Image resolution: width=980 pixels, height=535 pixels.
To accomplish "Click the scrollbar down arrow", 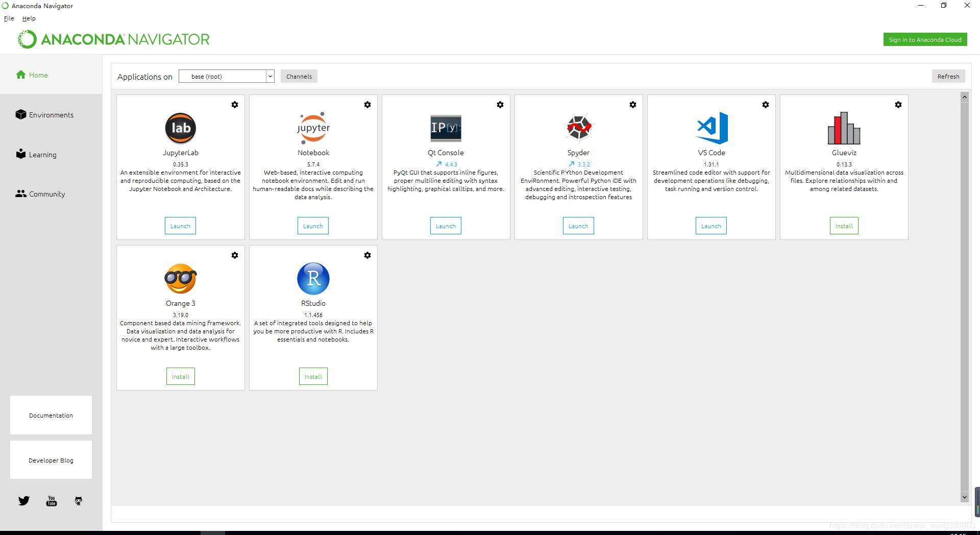I will point(965,497).
